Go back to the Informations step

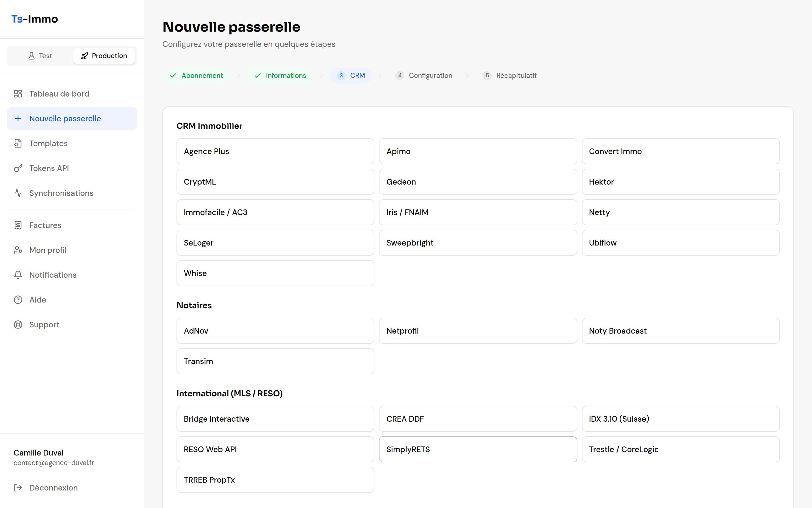[x=280, y=76]
